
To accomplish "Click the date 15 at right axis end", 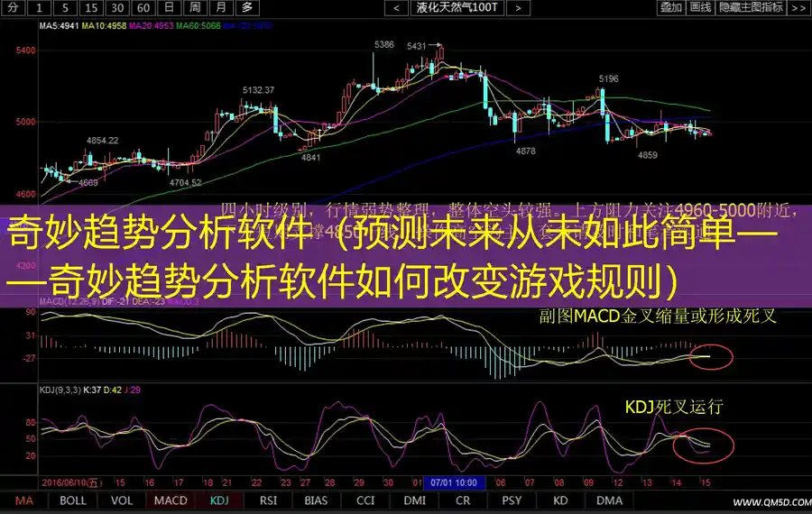I will point(706,482).
